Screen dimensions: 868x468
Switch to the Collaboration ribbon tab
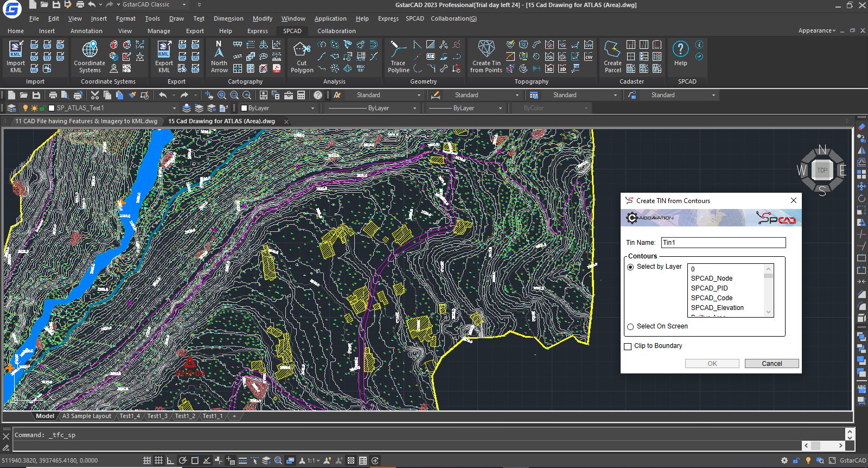(336, 31)
